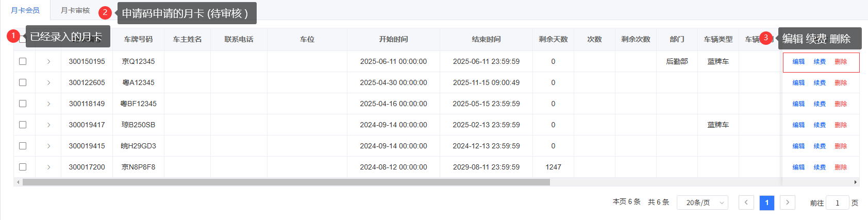Viewport: 868px width, 220px height.
Task: Click 删除 for plate 京N8P8F8
Action: pyautogui.click(x=841, y=167)
